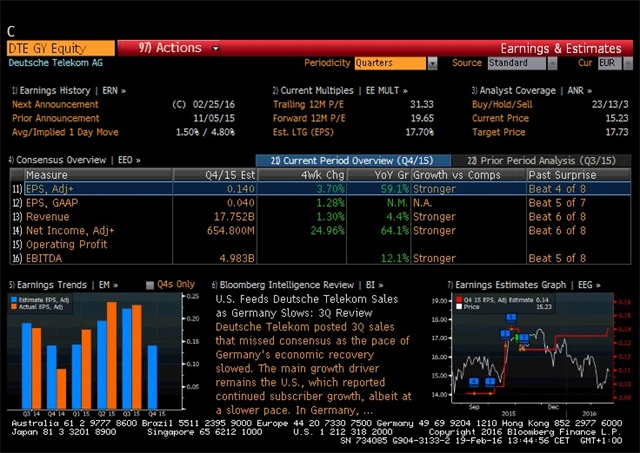Open Earnings History ERN link

[x=69, y=91]
